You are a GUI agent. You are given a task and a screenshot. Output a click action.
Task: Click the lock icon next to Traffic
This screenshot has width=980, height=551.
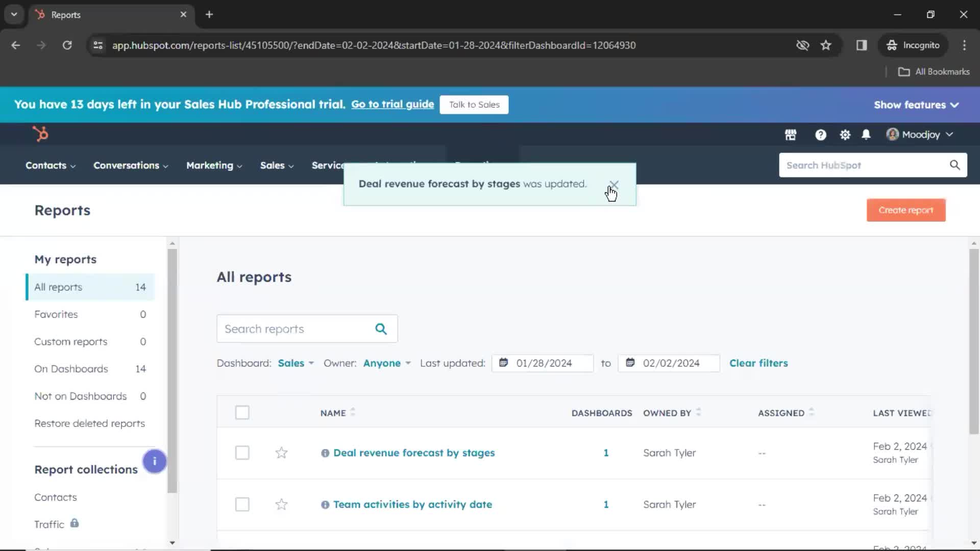pyautogui.click(x=75, y=523)
